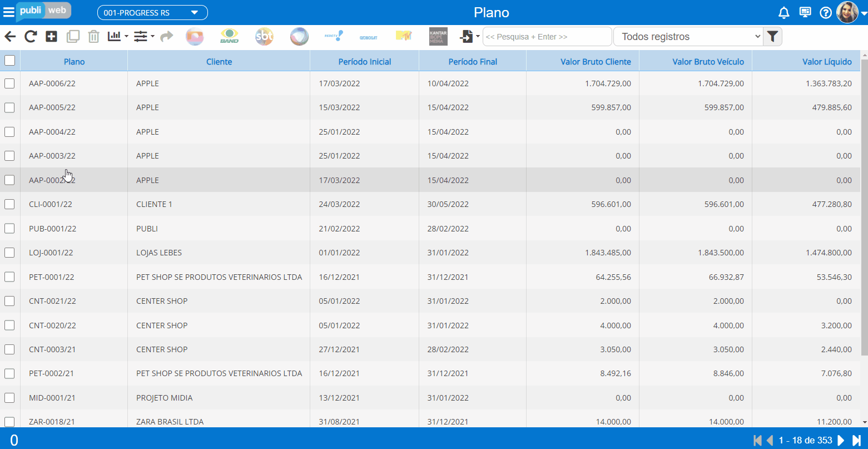Viewport: 868px width, 449px height.
Task: Check the MID-0001/21 row checkbox
Action: pyautogui.click(x=9, y=398)
